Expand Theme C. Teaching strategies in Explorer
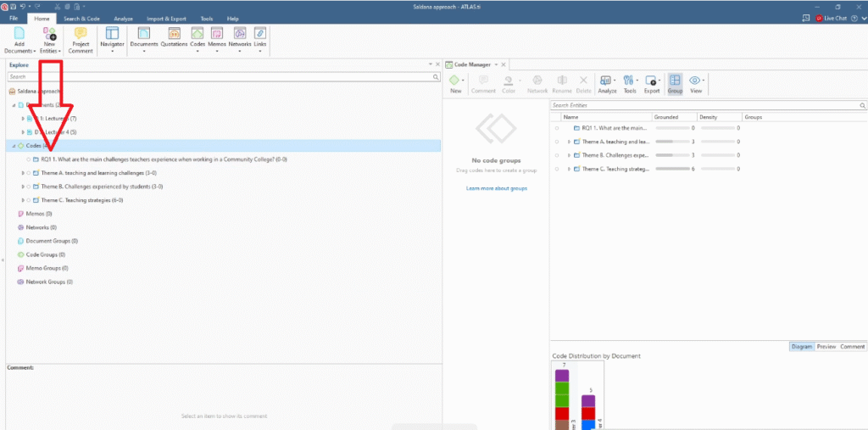 click(22, 200)
